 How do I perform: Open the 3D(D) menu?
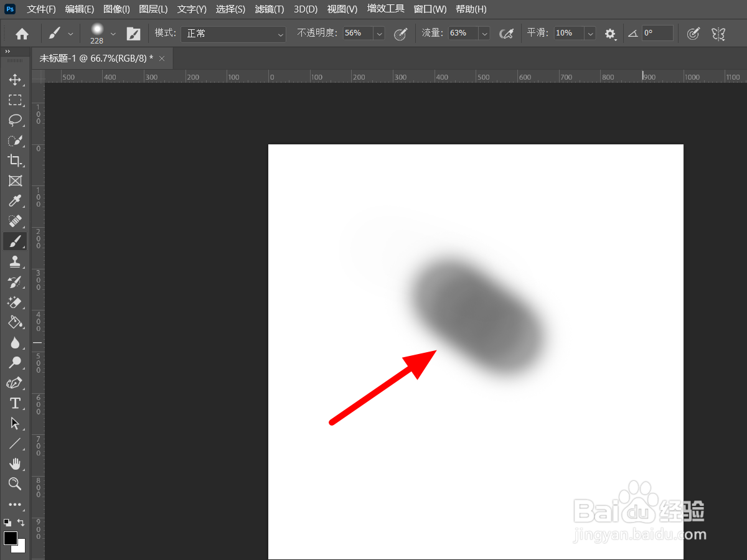tap(306, 9)
